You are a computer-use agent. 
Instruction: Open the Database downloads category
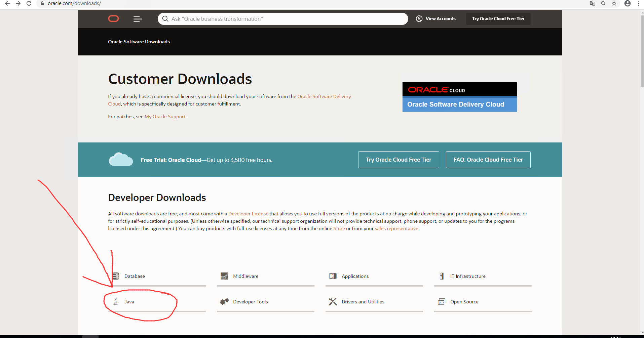[157, 276]
